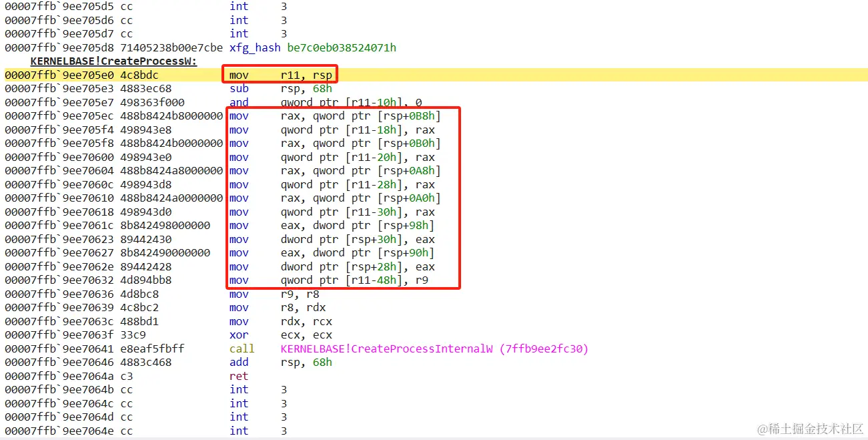868x440 pixels.
Task: Click the 'and' mnemonic
Action: [x=239, y=102]
